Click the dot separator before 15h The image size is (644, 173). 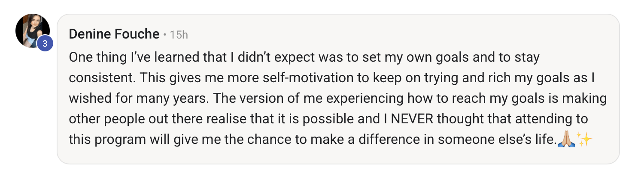click(x=165, y=35)
